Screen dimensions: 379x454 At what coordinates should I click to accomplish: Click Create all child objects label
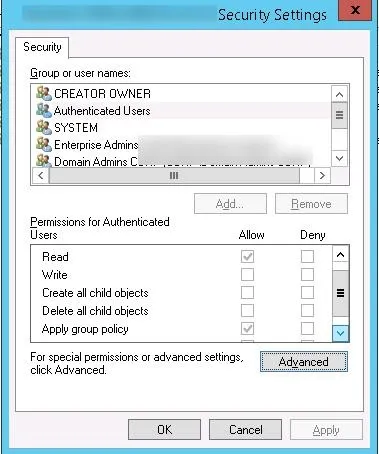(x=95, y=293)
